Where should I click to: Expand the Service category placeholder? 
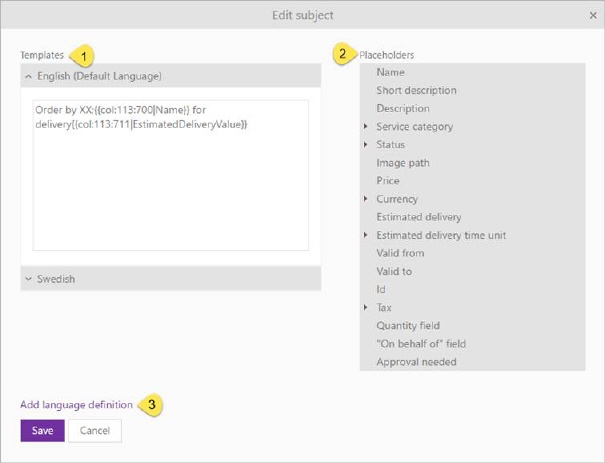point(367,127)
